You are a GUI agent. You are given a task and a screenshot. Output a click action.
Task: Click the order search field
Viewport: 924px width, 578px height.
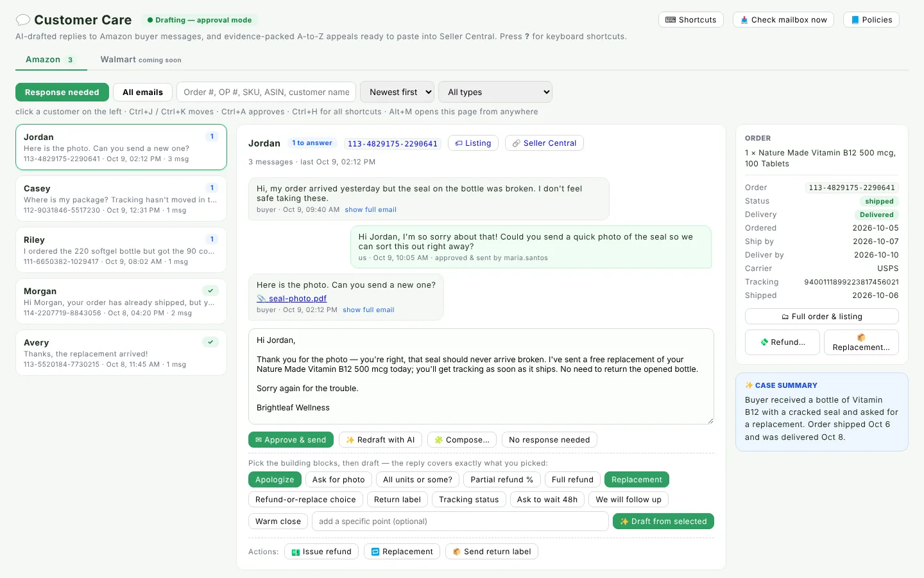(x=266, y=92)
